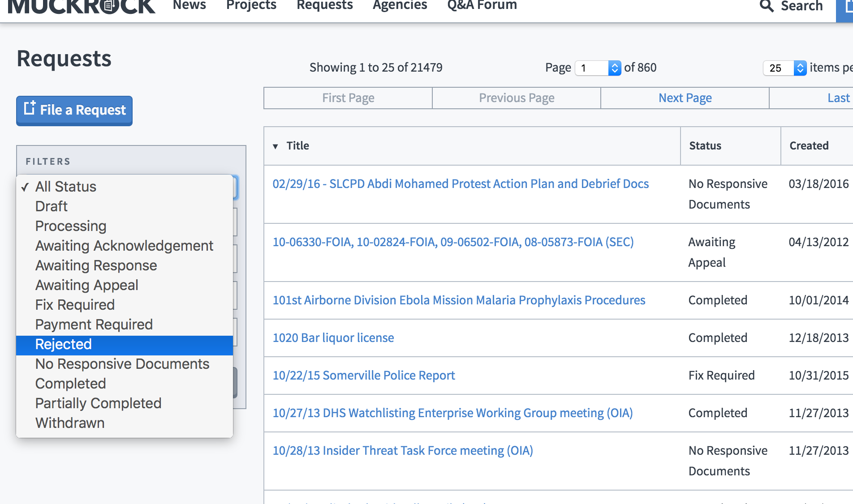Sort by the Created column header
The width and height of the screenshot is (853, 504).
(x=809, y=146)
